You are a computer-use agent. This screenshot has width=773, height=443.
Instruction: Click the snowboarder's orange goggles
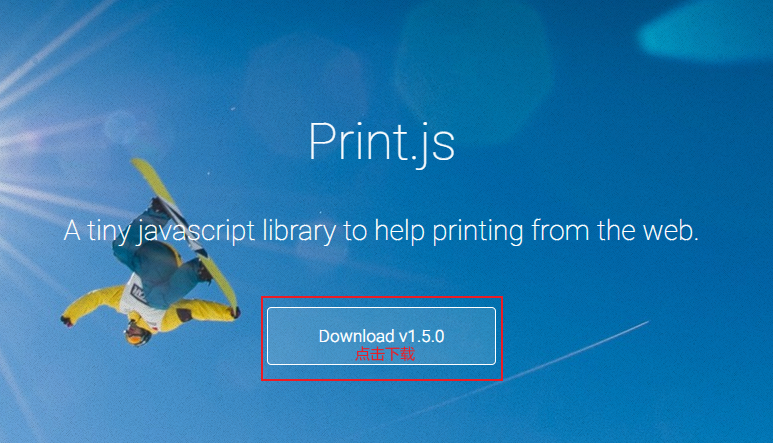134,336
